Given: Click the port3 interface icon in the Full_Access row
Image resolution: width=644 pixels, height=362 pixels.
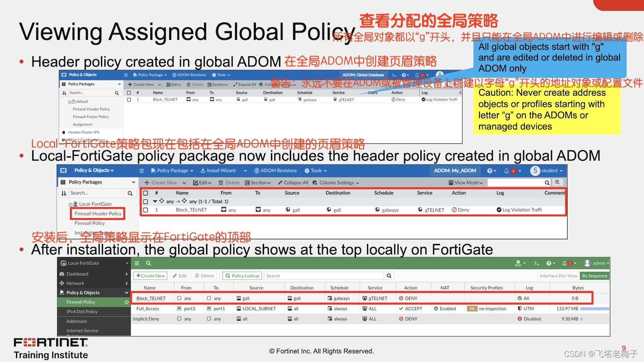Looking at the screenshot, I should (x=179, y=309).
